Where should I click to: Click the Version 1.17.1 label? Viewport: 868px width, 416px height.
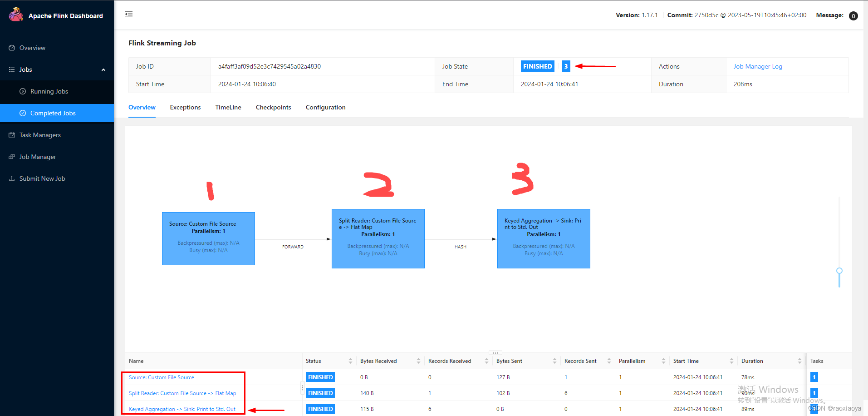click(637, 15)
